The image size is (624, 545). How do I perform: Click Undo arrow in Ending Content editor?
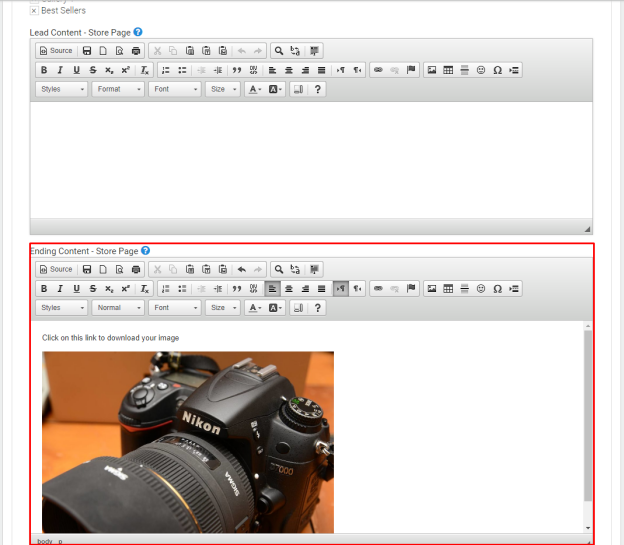242,270
